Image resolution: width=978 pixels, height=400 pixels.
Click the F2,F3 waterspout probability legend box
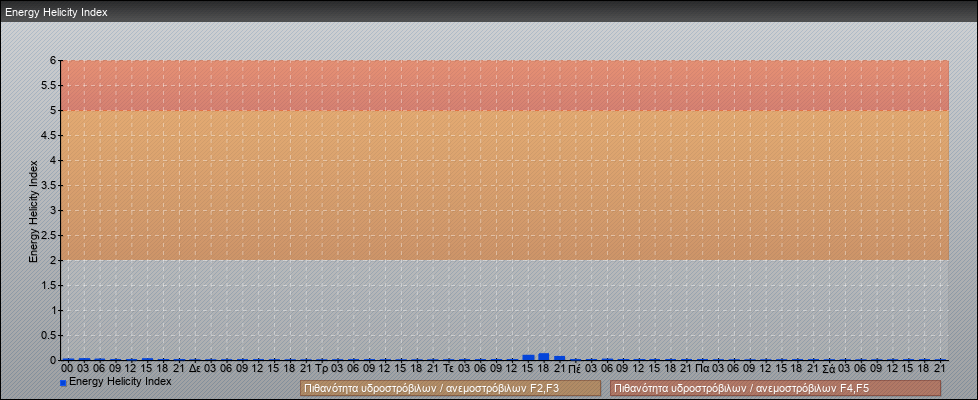click(450, 388)
